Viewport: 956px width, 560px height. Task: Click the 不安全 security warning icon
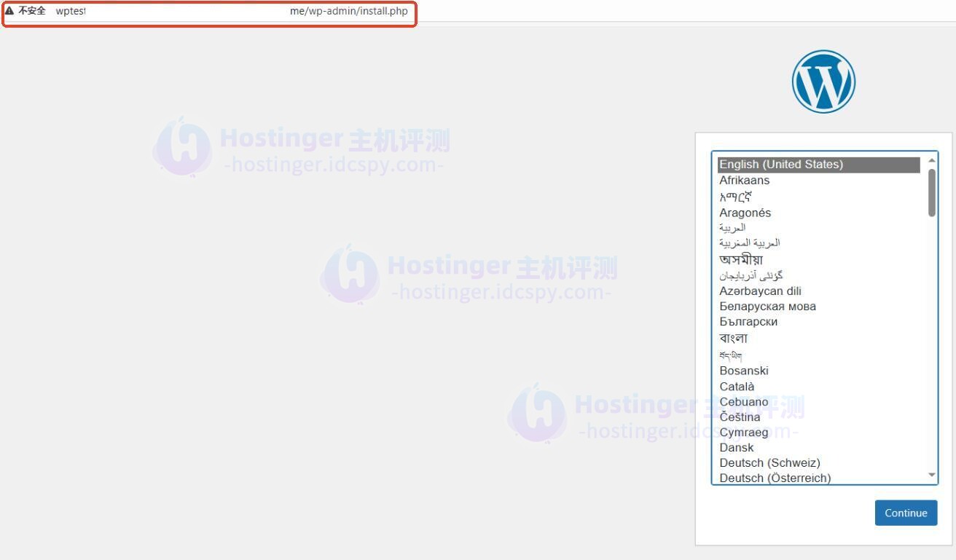coord(11,11)
